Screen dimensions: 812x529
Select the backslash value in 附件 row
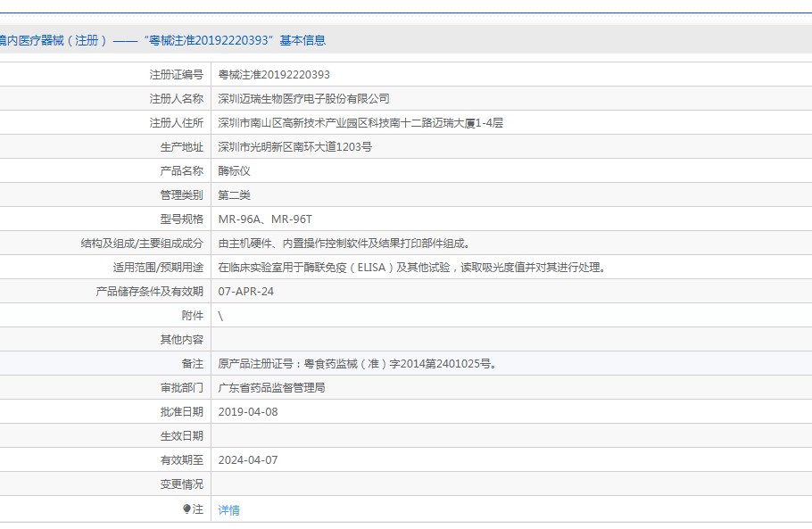pos(220,316)
